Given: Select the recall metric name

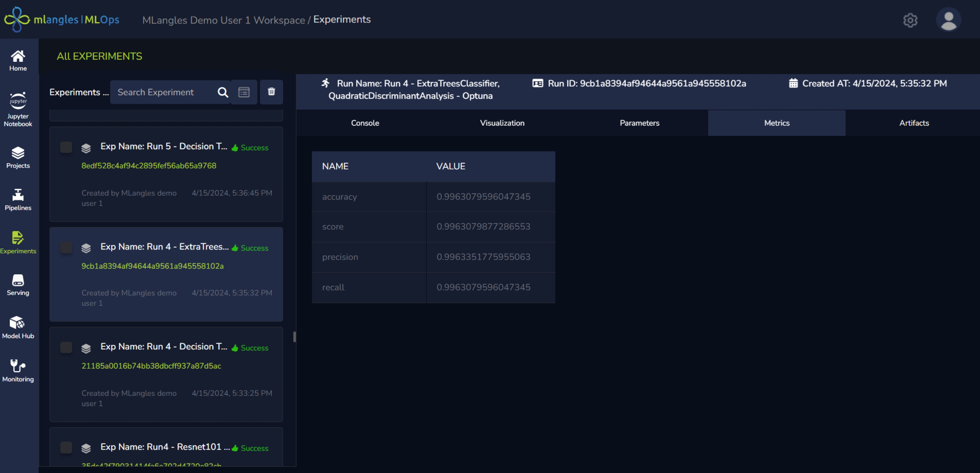Looking at the screenshot, I should [x=333, y=287].
